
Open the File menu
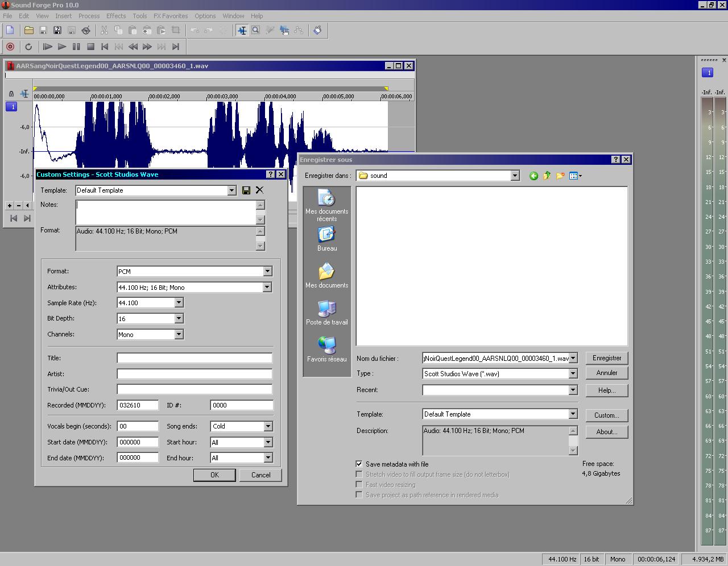pos(7,16)
